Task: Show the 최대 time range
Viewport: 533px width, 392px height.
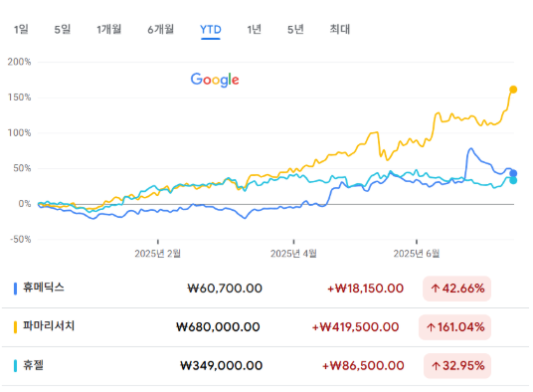Action: pos(339,29)
